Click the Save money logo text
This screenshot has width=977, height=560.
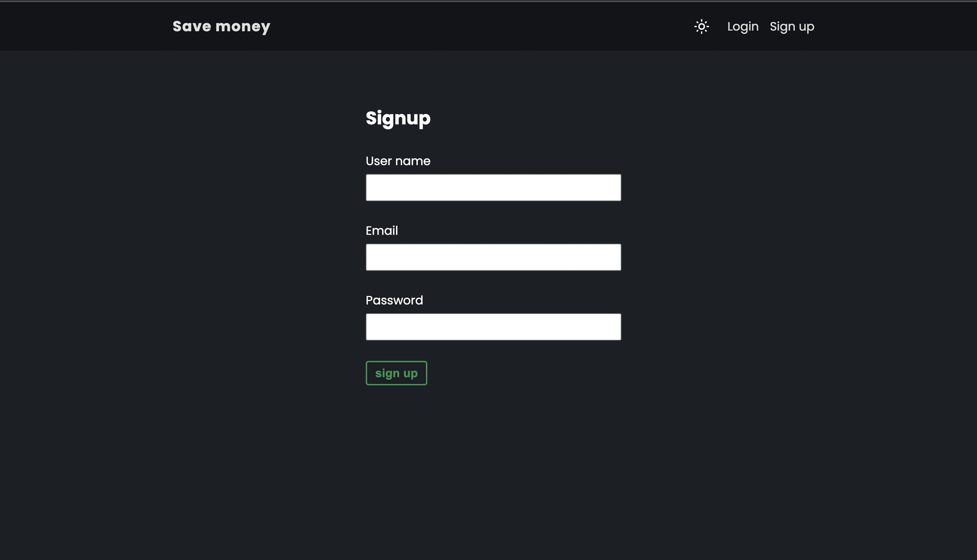pyautogui.click(x=221, y=26)
